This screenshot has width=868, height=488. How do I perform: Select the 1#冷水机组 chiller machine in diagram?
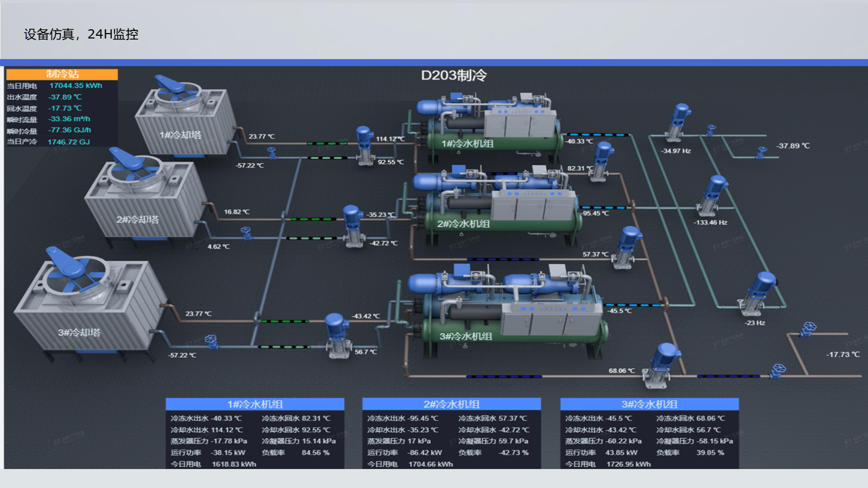tap(488, 125)
